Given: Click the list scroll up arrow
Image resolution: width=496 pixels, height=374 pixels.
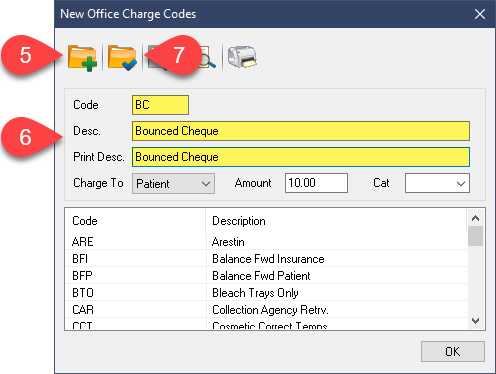Looking at the screenshot, I should pyautogui.click(x=476, y=218).
